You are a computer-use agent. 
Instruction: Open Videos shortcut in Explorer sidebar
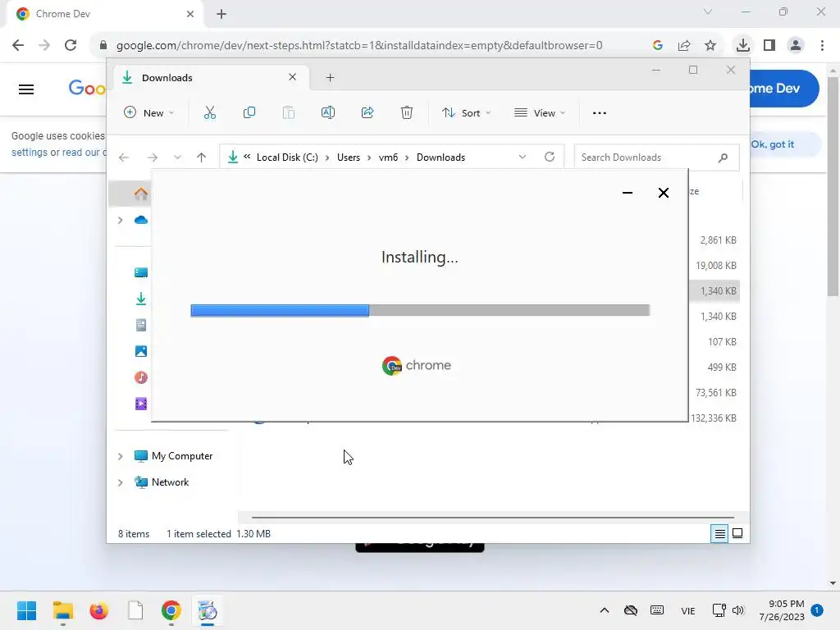click(x=141, y=404)
